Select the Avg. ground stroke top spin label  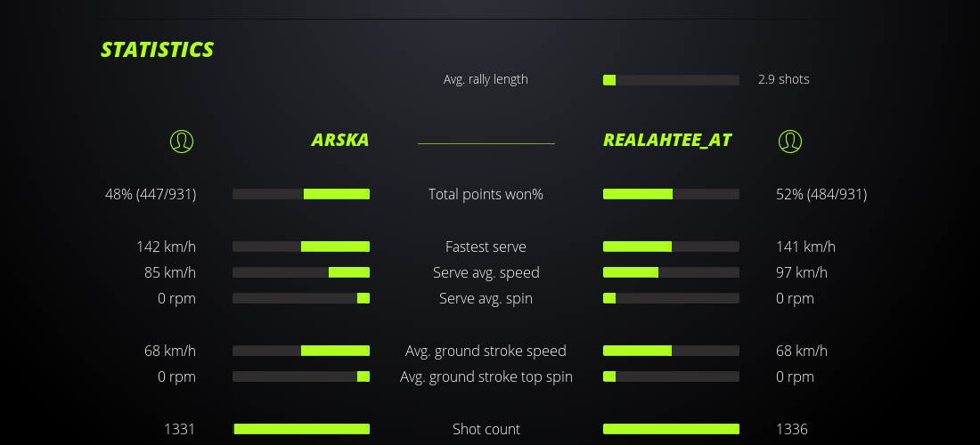(x=486, y=376)
